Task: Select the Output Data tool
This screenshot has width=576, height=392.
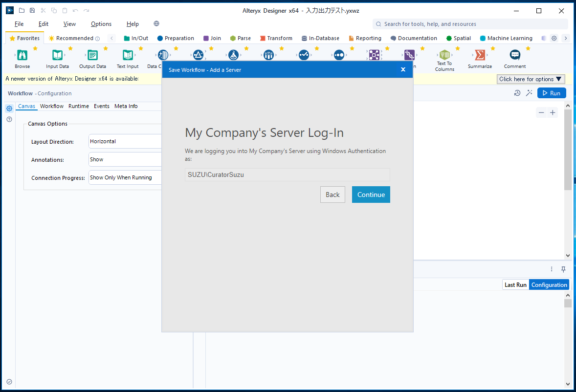Action: pyautogui.click(x=92, y=55)
